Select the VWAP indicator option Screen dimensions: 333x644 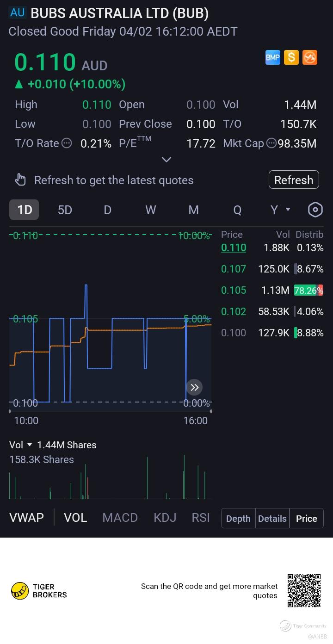26,518
